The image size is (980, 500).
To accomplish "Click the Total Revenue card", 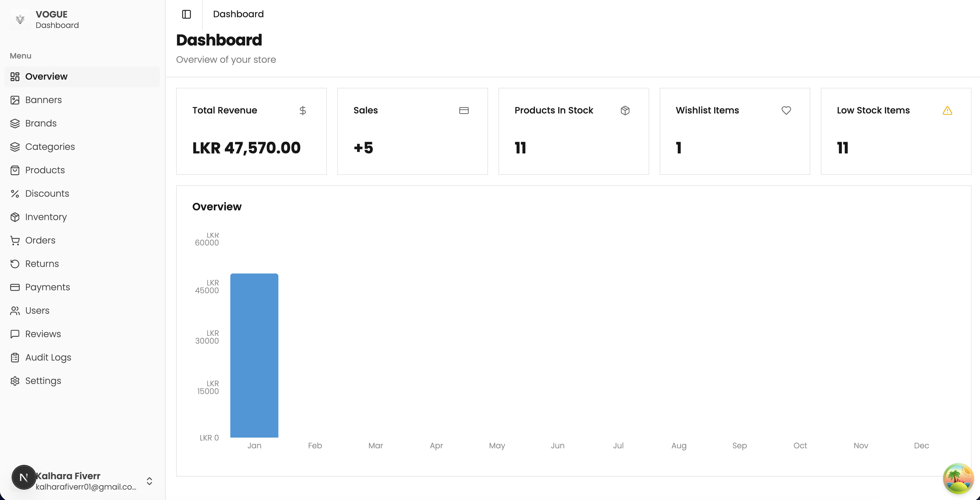I will [x=251, y=131].
